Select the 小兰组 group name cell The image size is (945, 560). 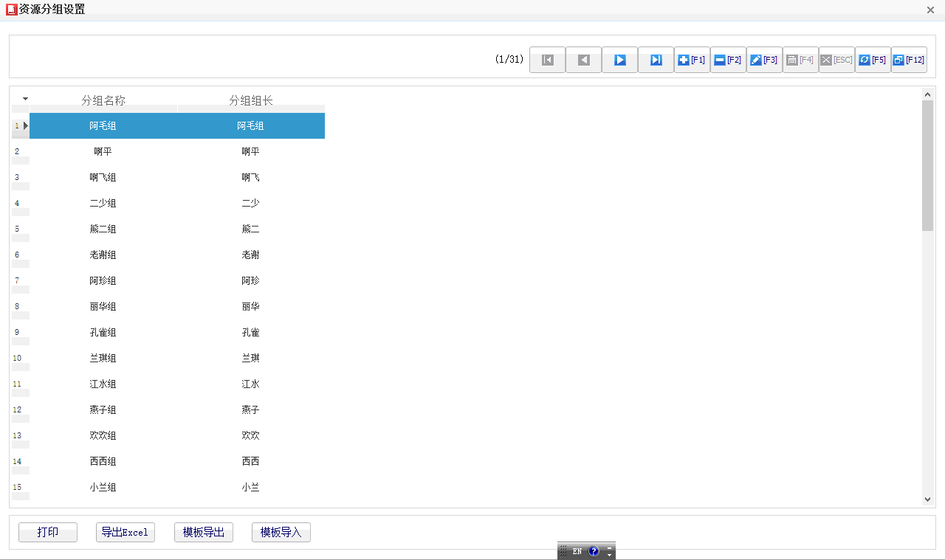pyautogui.click(x=103, y=487)
